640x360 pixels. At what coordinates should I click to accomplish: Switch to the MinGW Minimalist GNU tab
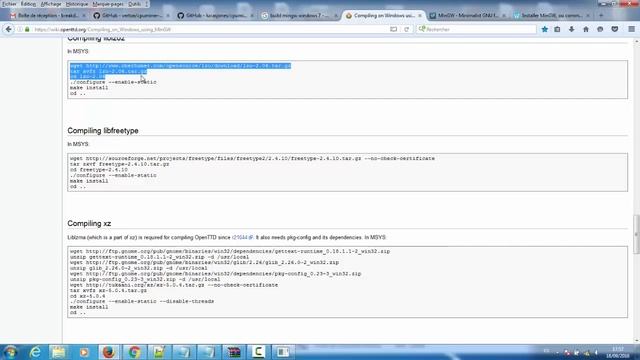(468, 16)
